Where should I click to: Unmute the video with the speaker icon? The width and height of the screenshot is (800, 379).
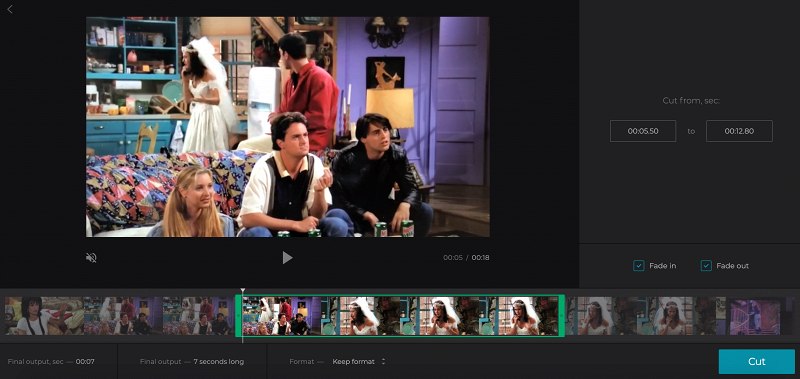click(91, 258)
